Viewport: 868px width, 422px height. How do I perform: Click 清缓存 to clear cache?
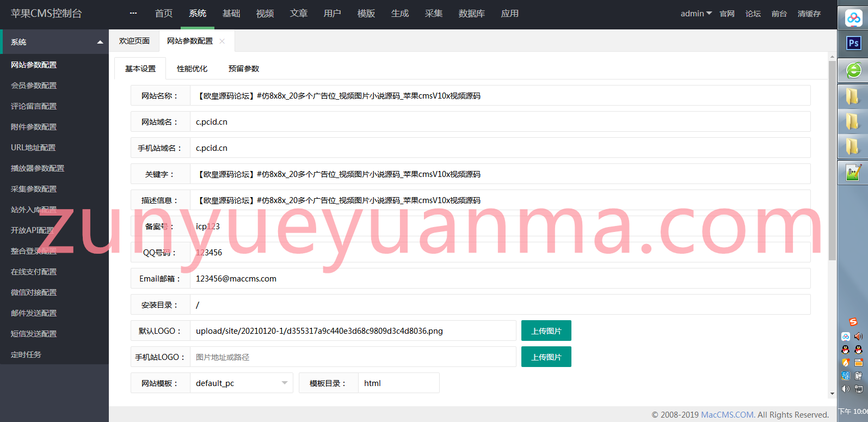tap(809, 14)
